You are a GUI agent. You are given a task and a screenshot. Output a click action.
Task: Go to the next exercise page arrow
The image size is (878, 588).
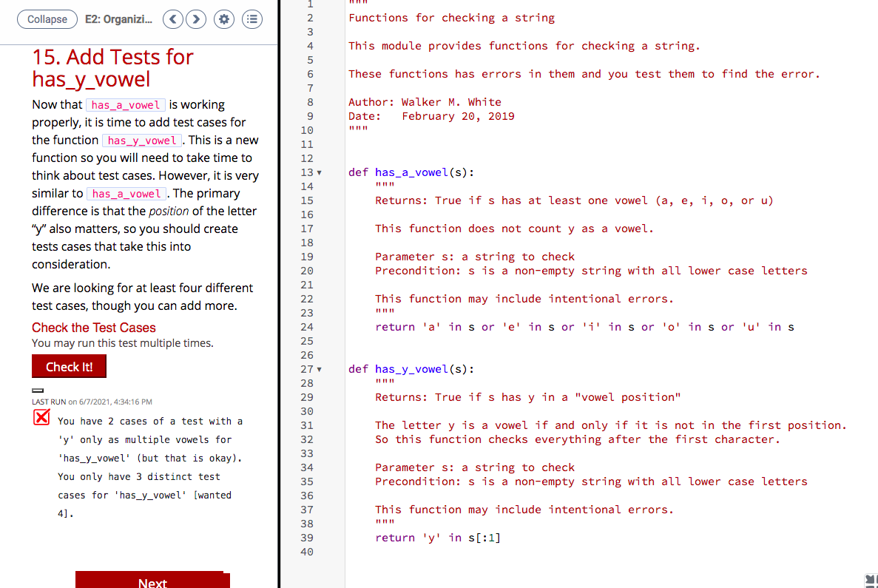(x=196, y=19)
